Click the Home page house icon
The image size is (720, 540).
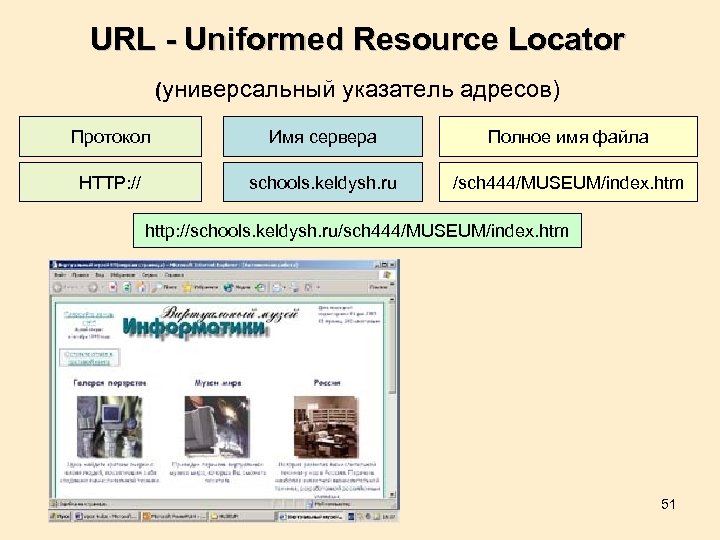click(x=141, y=287)
